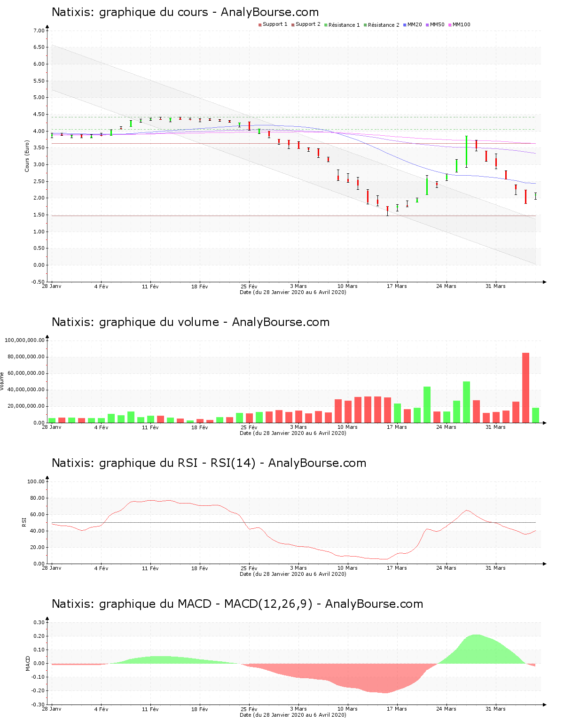Click the tall green candle reaching 3.85 euros
Screen dimensions: 564x728
point(466,151)
